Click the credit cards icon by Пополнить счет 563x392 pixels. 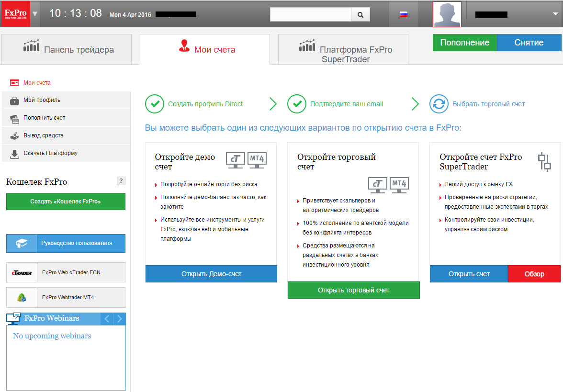14,119
